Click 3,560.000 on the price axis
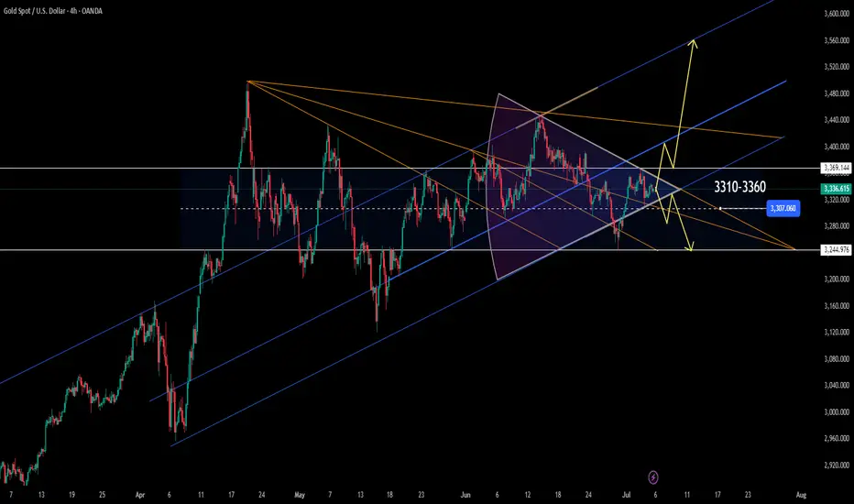The height and width of the screenshot is (504, 854). click(x=837, y=40)
